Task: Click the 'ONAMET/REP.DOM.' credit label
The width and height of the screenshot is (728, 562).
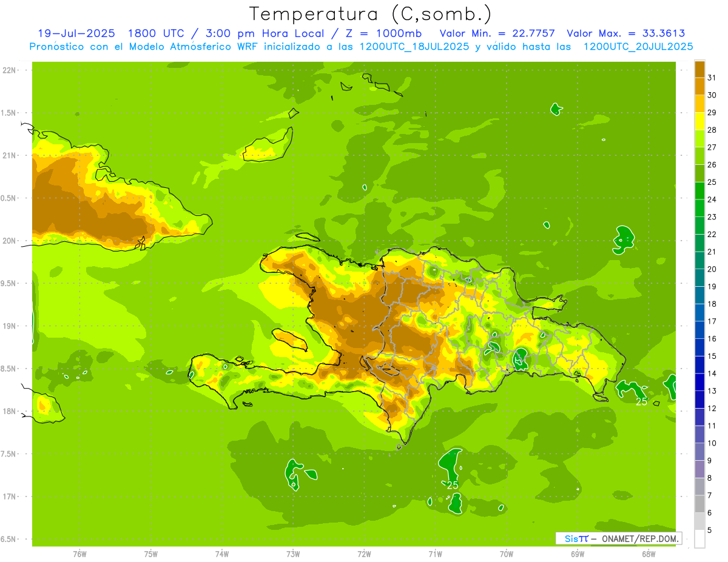Action: point(640,538)
